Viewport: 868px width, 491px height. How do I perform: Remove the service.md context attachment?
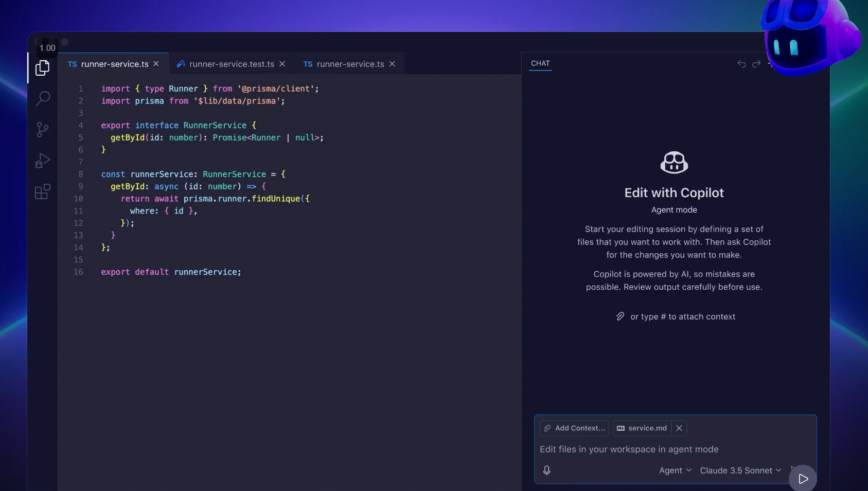coord(679,428)
